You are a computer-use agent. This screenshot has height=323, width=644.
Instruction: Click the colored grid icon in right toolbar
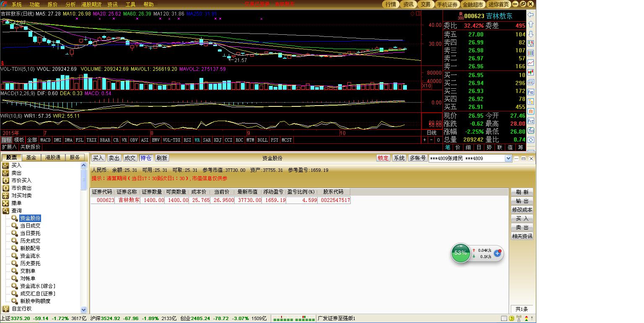531,53
